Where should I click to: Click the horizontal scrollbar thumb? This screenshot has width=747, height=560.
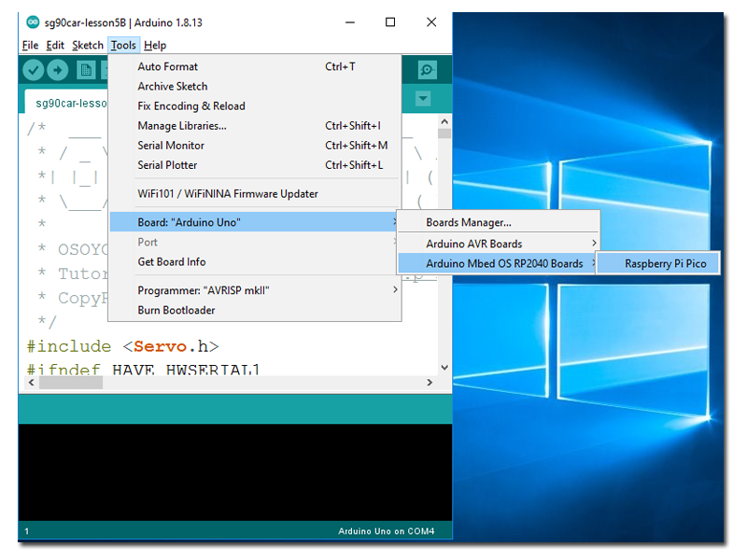[x=71, y=383]
